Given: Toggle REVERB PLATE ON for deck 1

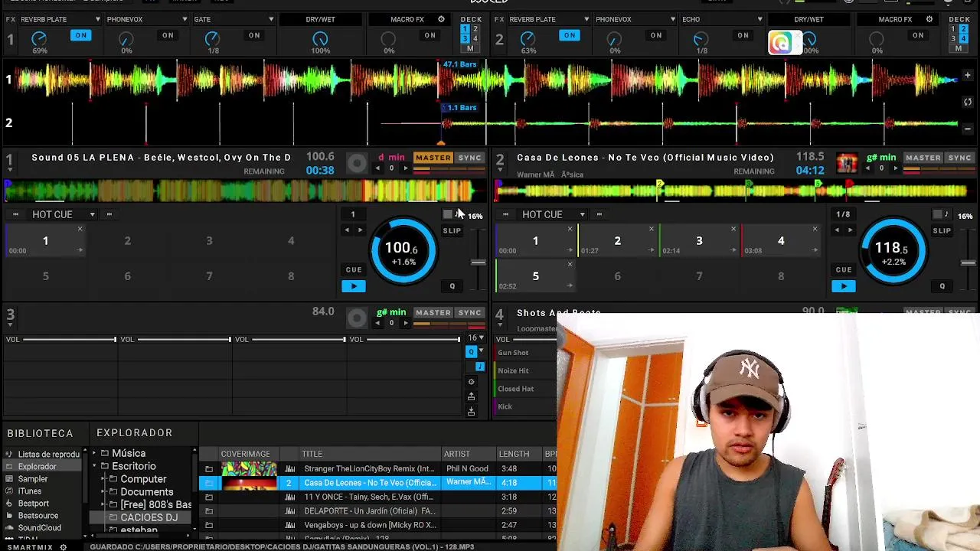Looking at the screenshot, I should (80, 35).
